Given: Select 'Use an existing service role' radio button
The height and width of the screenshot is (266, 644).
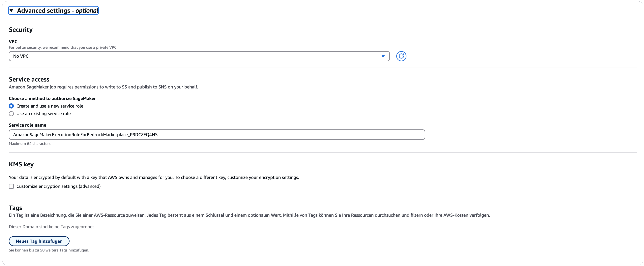Looking at the screenshot, I should pyautogui.click(x=11, y=114).
